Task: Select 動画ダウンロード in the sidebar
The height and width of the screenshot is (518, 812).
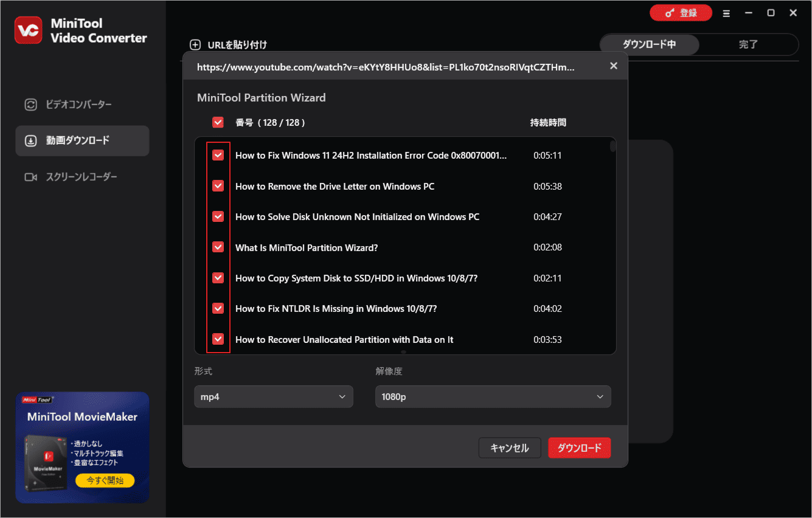Action: (82, 141)
